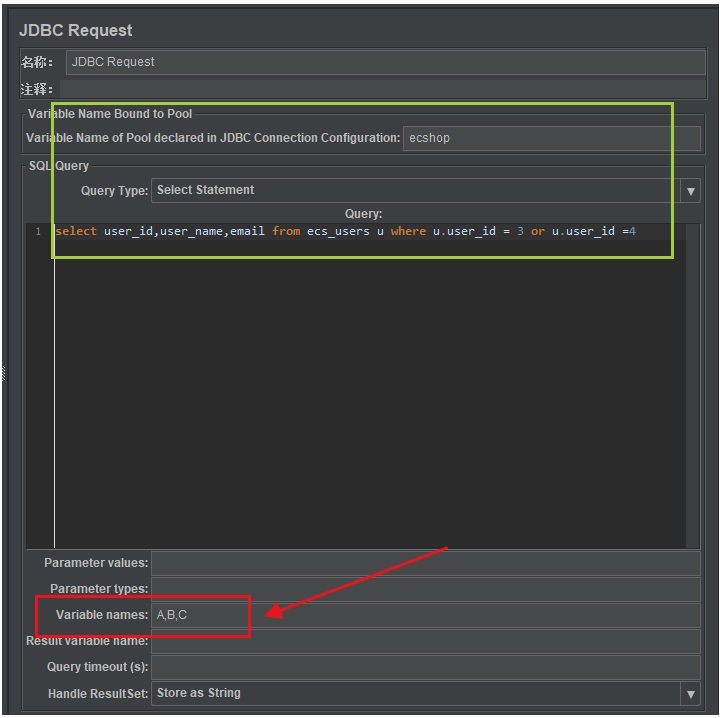
Task: Click the pool variable field showing ecshop
Action: point(537,138)
